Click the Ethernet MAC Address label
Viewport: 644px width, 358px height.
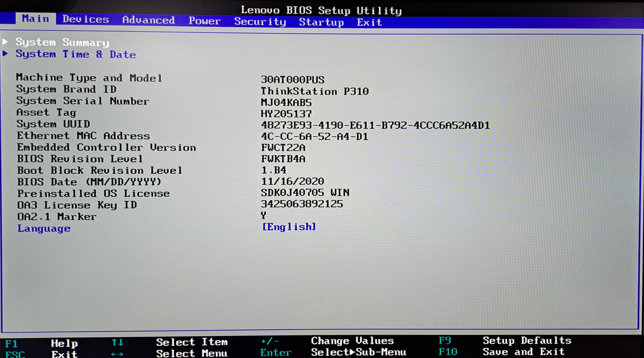[x=83, y=136]
